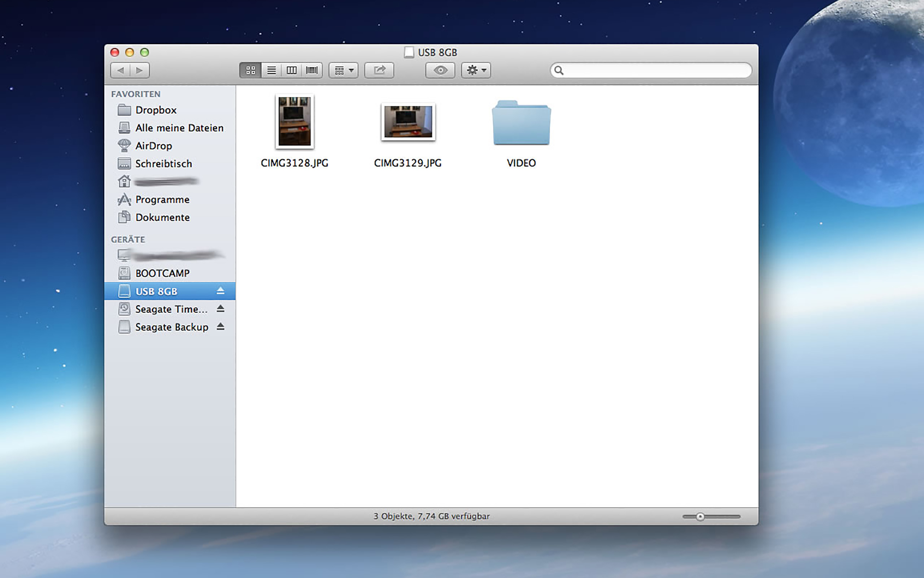Select the VIDEO folder icon
This screenshot has height=578, width=924.
521,123
